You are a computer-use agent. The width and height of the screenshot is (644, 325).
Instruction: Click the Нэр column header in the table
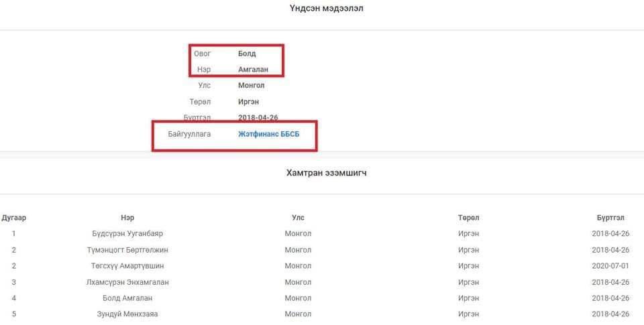coord(127,218)
